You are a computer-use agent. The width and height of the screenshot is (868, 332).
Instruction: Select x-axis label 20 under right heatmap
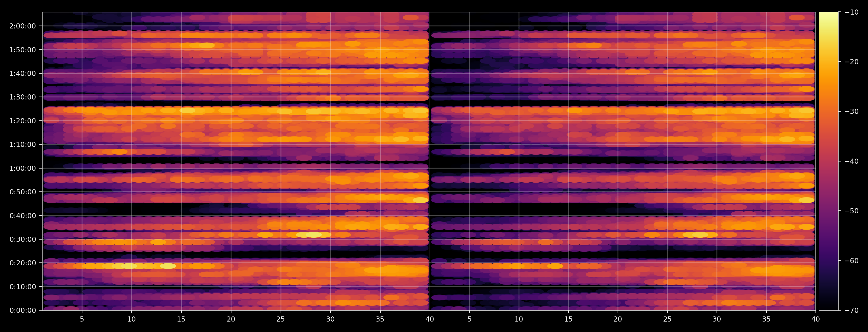coord(618,319)
